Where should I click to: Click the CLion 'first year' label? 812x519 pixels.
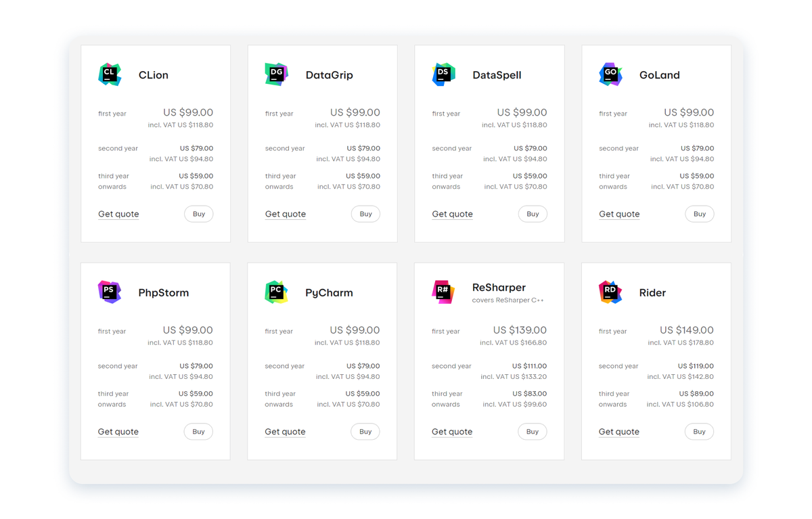112,114
